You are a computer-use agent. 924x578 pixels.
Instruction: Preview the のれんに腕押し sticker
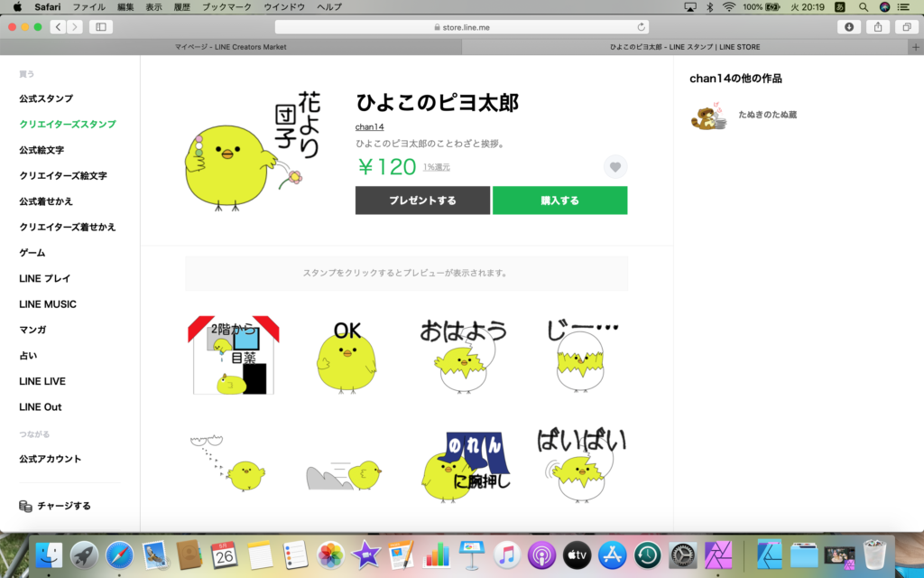click(x=466, y=467)
